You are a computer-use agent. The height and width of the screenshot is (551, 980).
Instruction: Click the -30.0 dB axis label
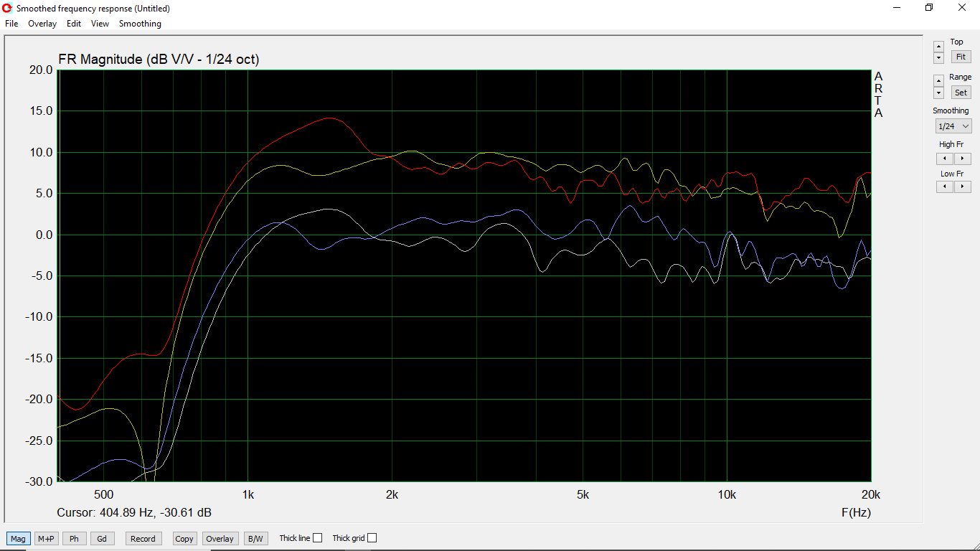coord(38,481)
